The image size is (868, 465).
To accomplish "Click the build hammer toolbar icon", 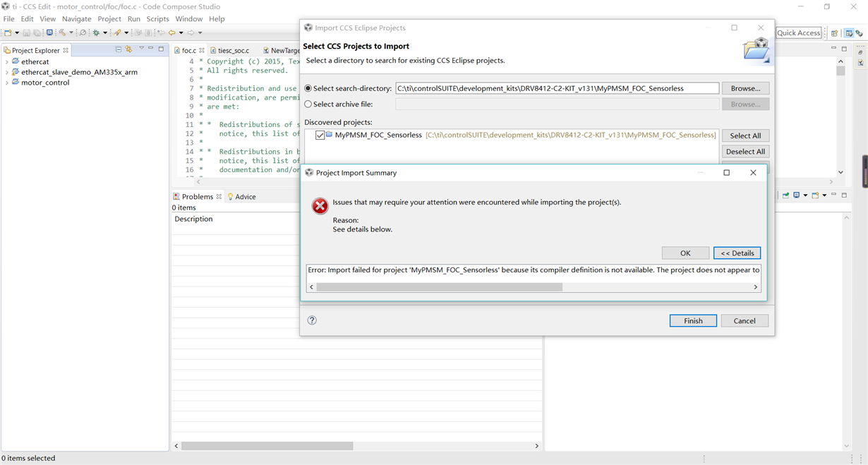I will coord(62,32).
